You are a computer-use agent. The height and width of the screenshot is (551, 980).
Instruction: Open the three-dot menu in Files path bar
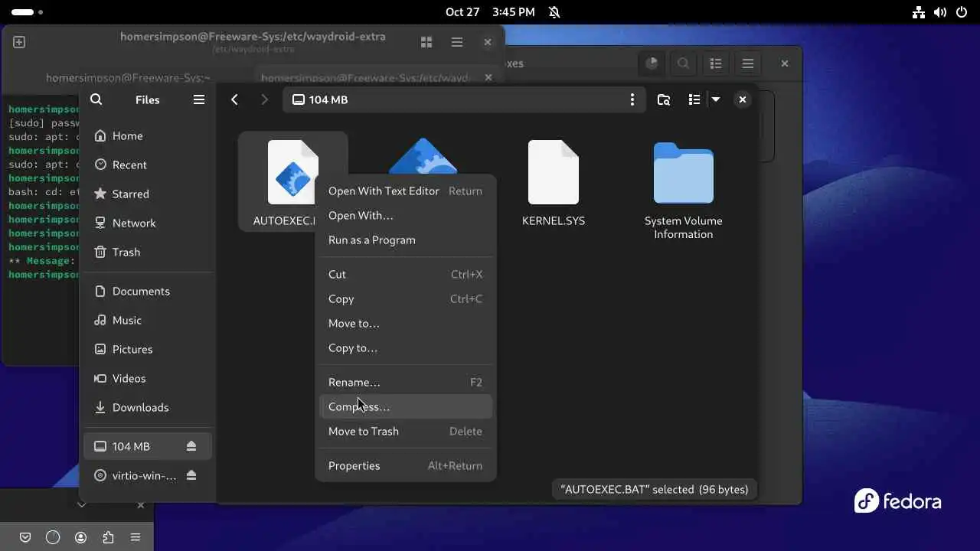pos(632,99)
